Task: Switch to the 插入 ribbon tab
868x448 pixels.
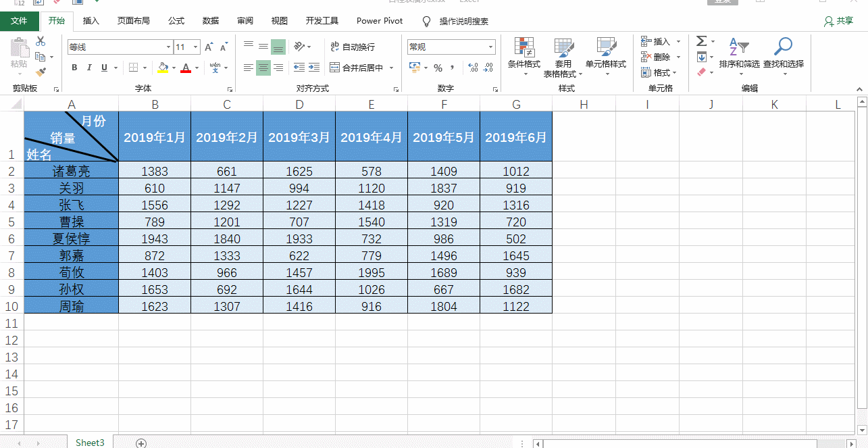Action: [91, 21]
